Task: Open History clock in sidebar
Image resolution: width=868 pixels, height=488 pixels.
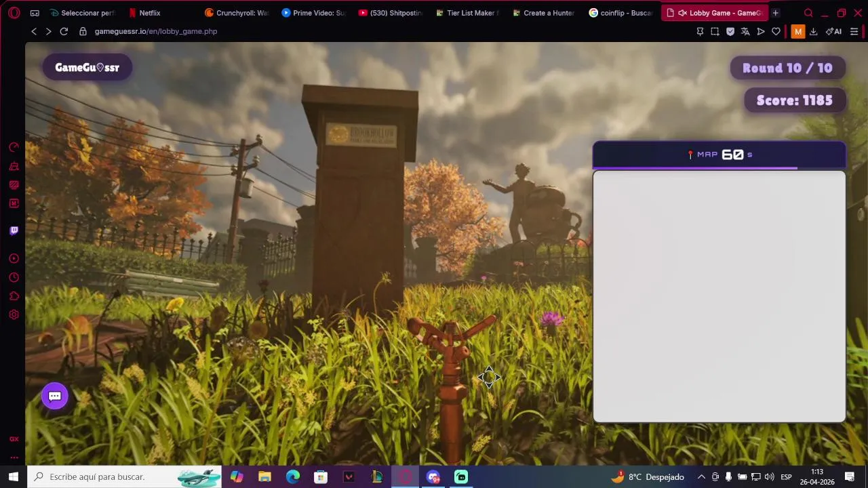Action: pos(14,277)
